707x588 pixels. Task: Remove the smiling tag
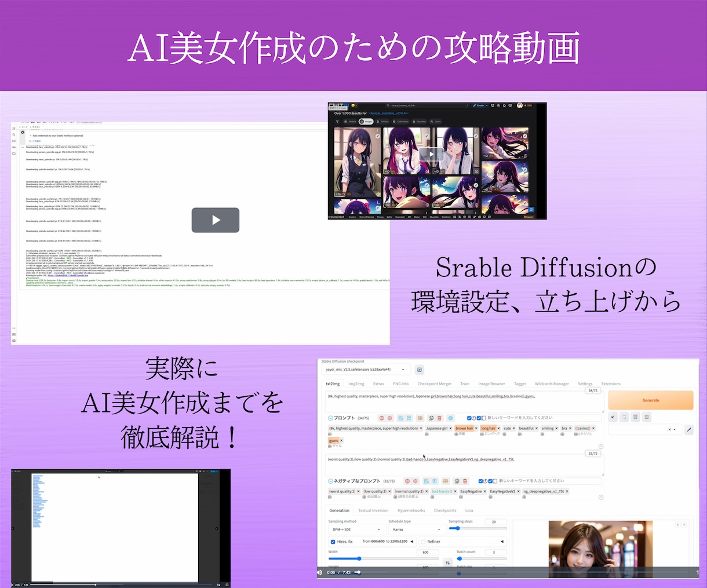[557, 428]
